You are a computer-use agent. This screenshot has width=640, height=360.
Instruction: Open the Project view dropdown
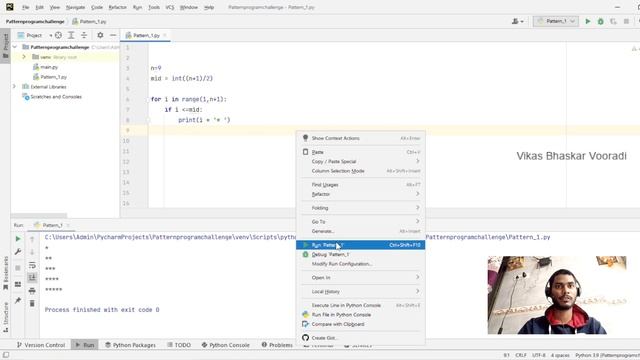pos(34,36)
